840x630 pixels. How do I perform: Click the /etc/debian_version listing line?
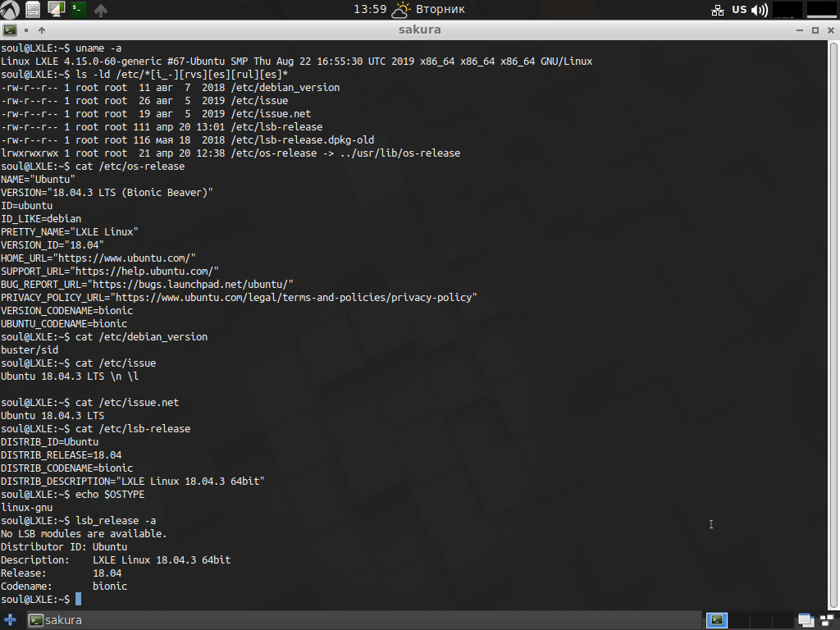170,87
